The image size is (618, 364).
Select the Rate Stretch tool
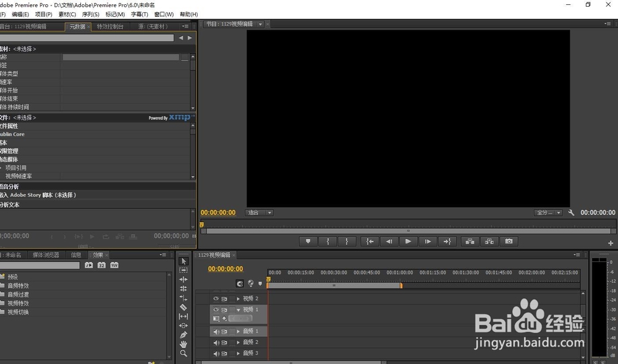pyautogui.click(x=184, y=298)
